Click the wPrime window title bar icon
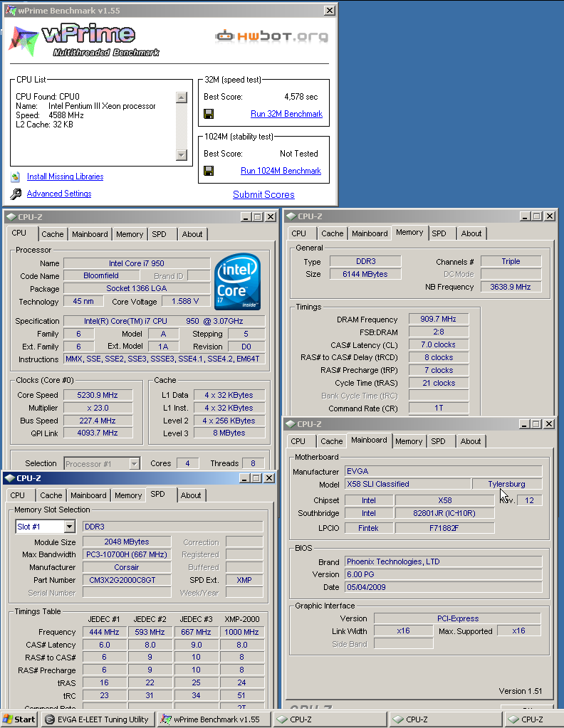Viewport: 564px width, 728px height. click(x=11, y=10)
